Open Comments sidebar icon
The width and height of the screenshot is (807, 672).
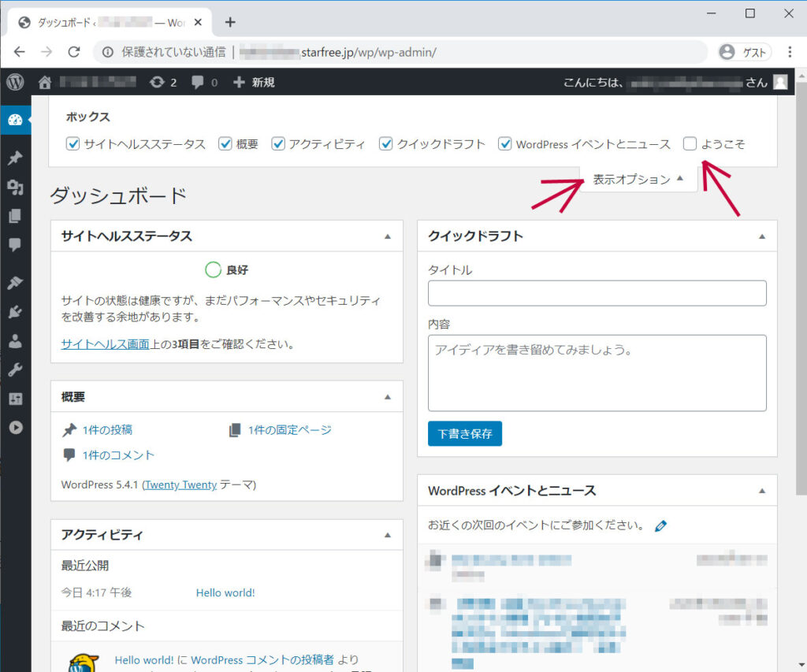point(16,244)
